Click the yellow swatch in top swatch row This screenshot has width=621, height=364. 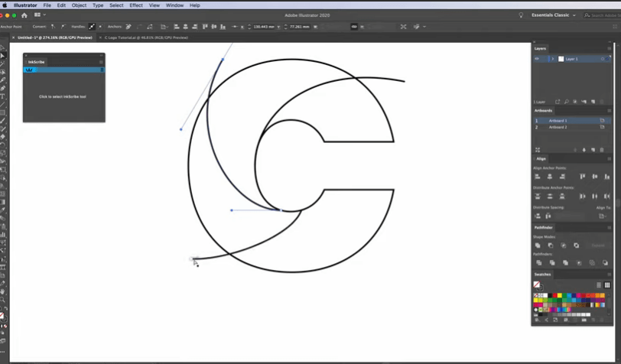pos(560,295)
